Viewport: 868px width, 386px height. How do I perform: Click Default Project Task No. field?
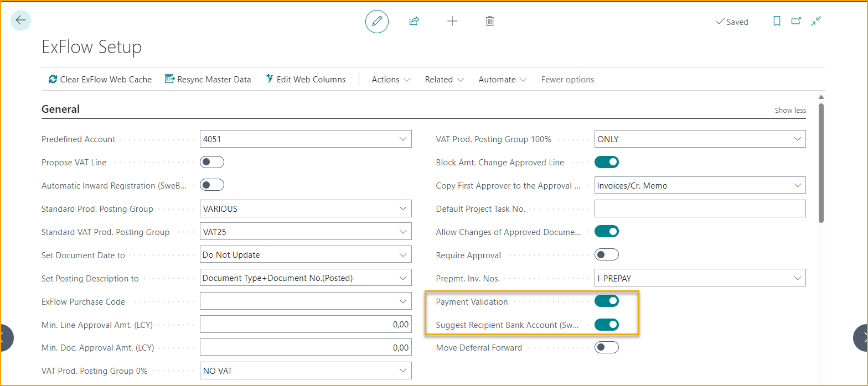coord(700,208)
